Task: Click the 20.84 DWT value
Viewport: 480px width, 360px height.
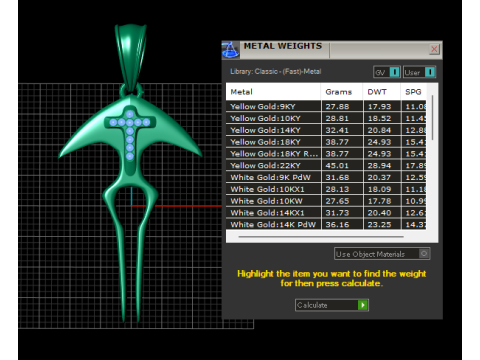Action: [379, 130]
